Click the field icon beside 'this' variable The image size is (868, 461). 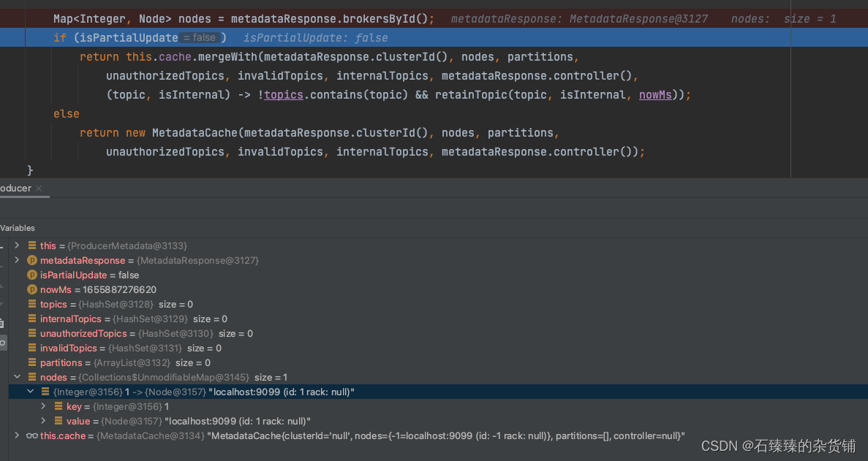pyautogui.click(x=32, y=245)
